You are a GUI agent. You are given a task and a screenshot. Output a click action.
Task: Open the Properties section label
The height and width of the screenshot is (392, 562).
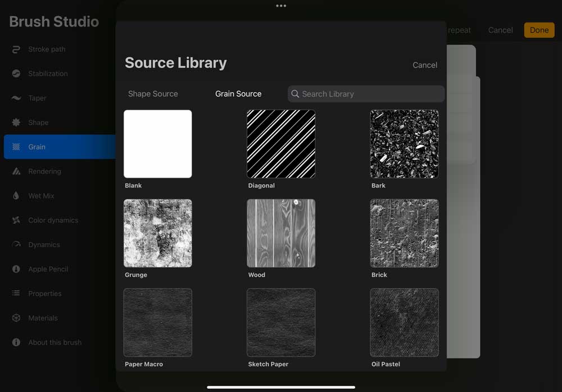(45, 294)
